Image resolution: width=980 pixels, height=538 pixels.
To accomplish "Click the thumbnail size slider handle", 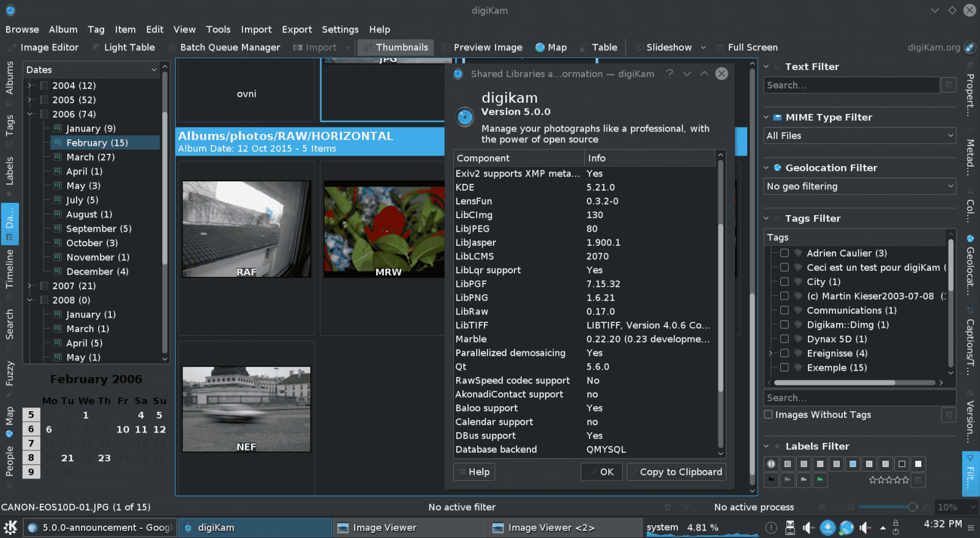I will point(913,507).
